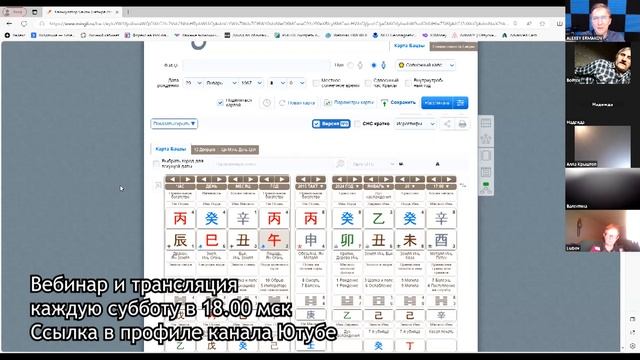Open the birth minute dropdown
The width and height of the screenshot is (640, 360).
point(297,83)
